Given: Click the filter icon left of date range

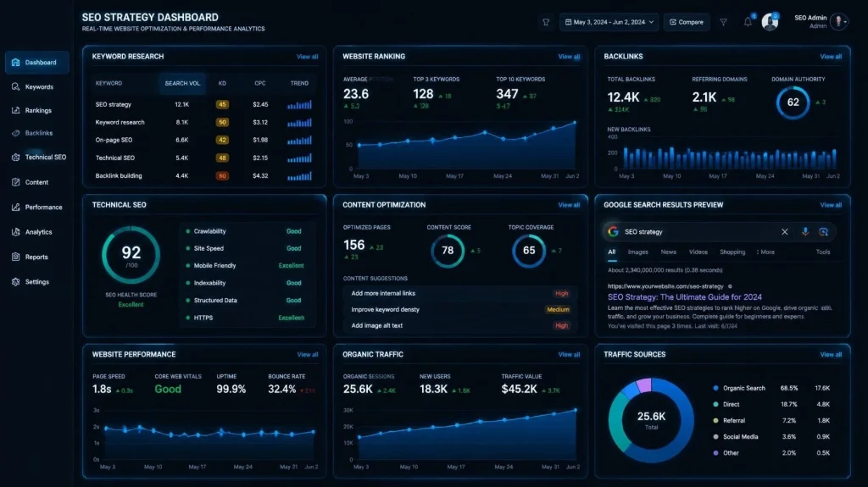Looking at the screenshot, I should pyautogui.click(x=546, y=22).
